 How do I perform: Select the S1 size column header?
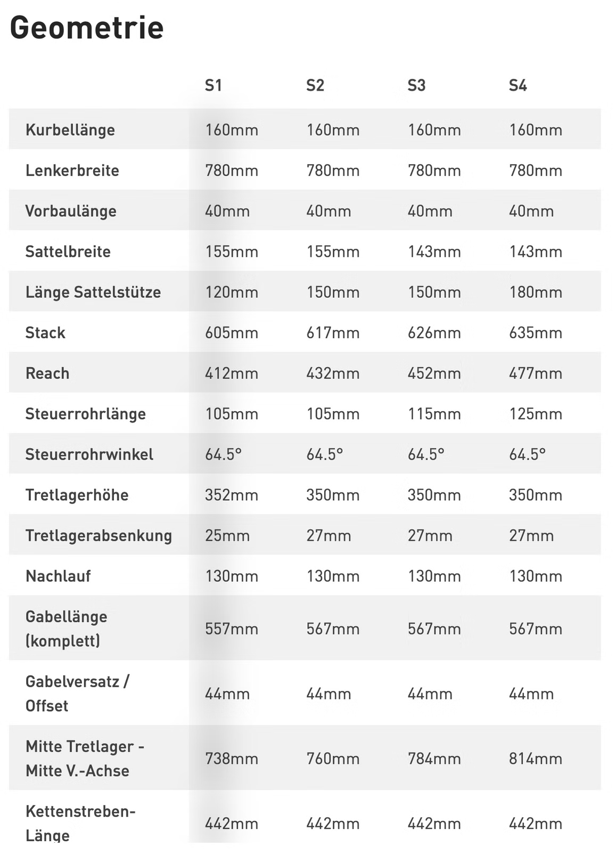tap(213, 85)
